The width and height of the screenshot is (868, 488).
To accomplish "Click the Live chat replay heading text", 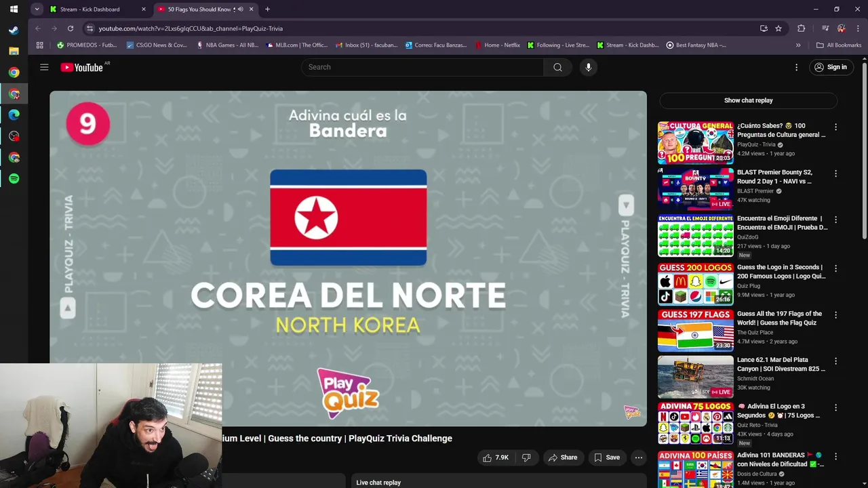I will point(378,483).
